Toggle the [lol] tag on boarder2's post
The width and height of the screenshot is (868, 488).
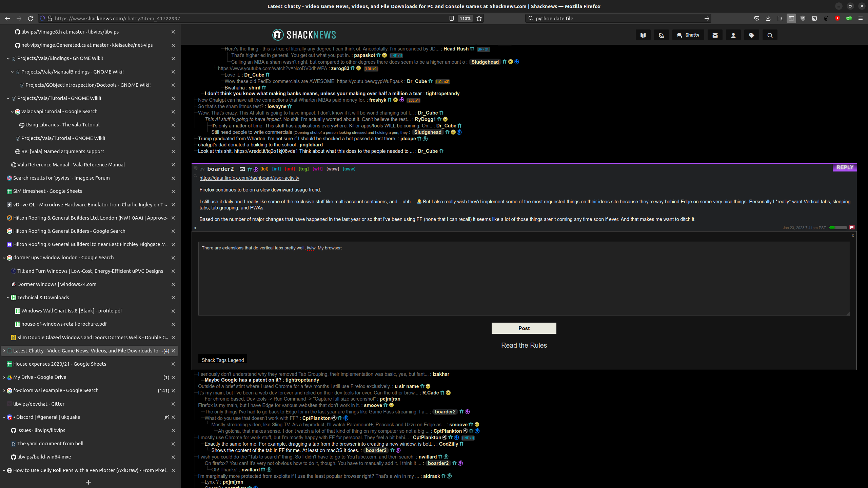click(264, 169)
